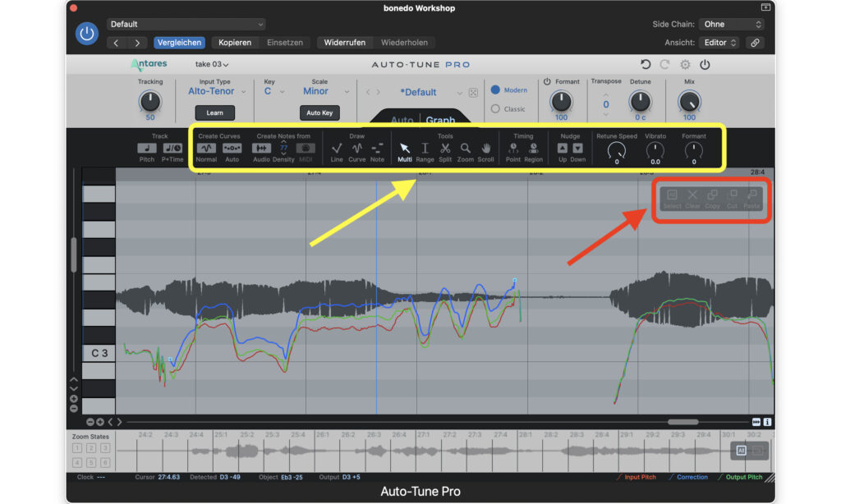Select the Multi arrow tool
841x504 pixels.
tap(405, 149)
